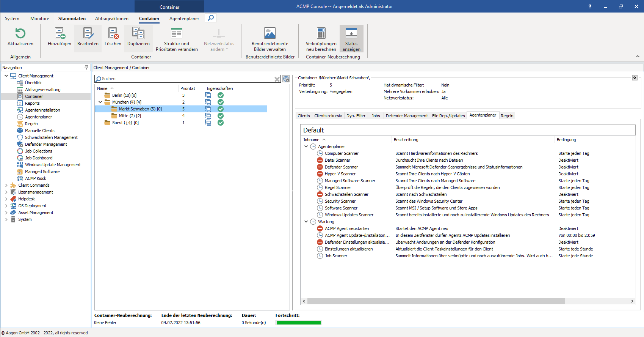Click the green status check for Berlin
Screen dimensions: 644x337
[x=221, y=95]
